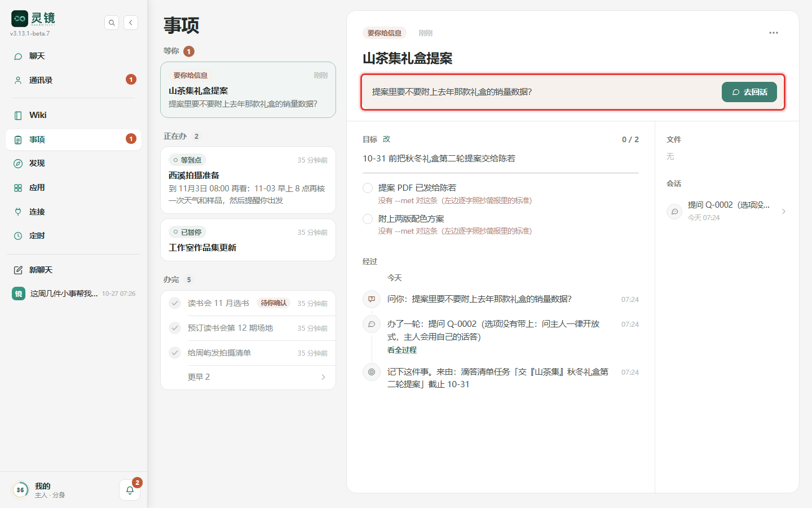Collapse the sidebar with the chevron button
The image size is (812, 508).
[131, 23]
